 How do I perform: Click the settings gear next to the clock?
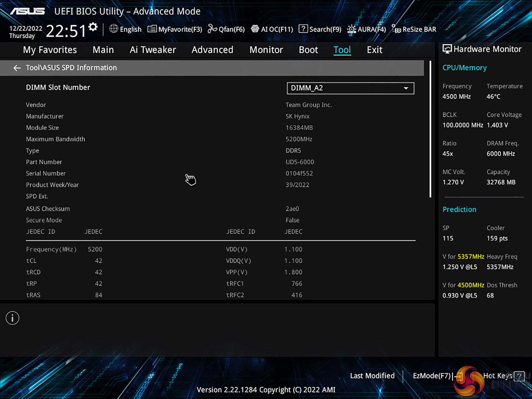tap(93, 27)
